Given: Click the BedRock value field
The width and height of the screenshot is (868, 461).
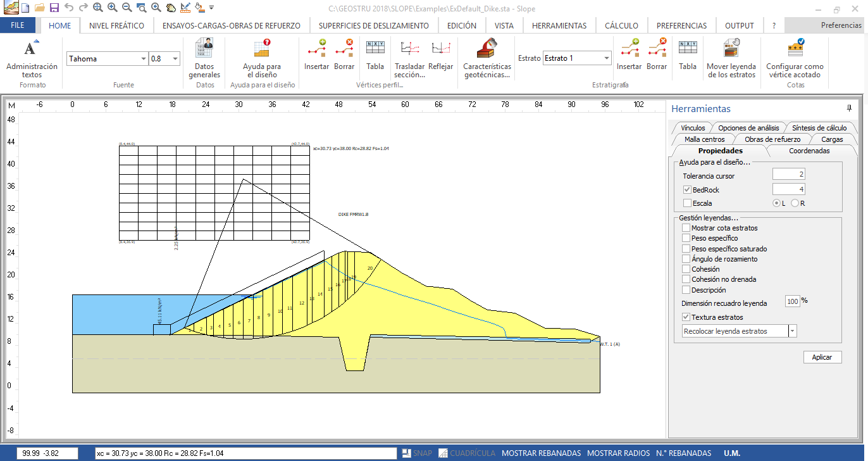Looking at the screenshot, I should [789, 189].
